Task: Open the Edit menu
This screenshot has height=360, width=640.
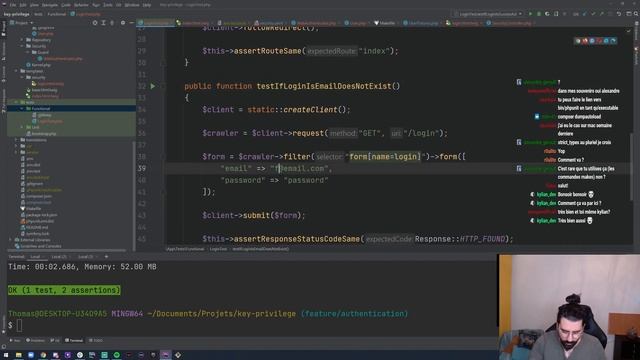Action: [x=23, y=5]
